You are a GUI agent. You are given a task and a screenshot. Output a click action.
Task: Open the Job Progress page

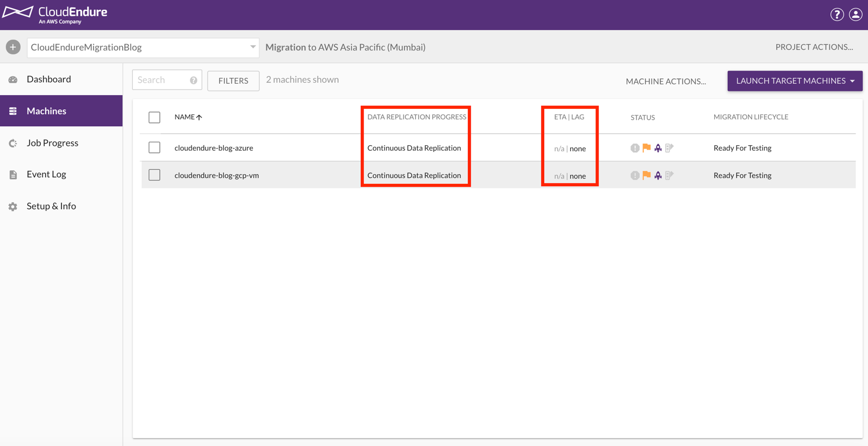[x=61, y=143]
